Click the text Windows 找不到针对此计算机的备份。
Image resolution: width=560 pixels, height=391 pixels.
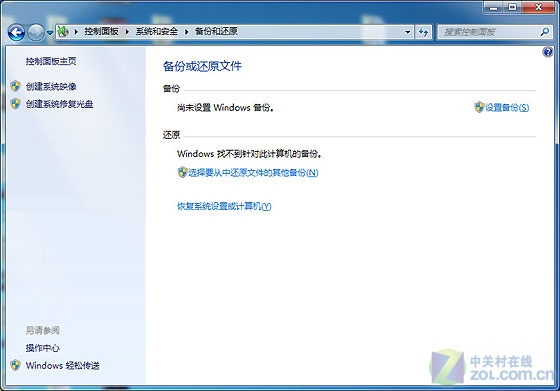coord(250,154)
